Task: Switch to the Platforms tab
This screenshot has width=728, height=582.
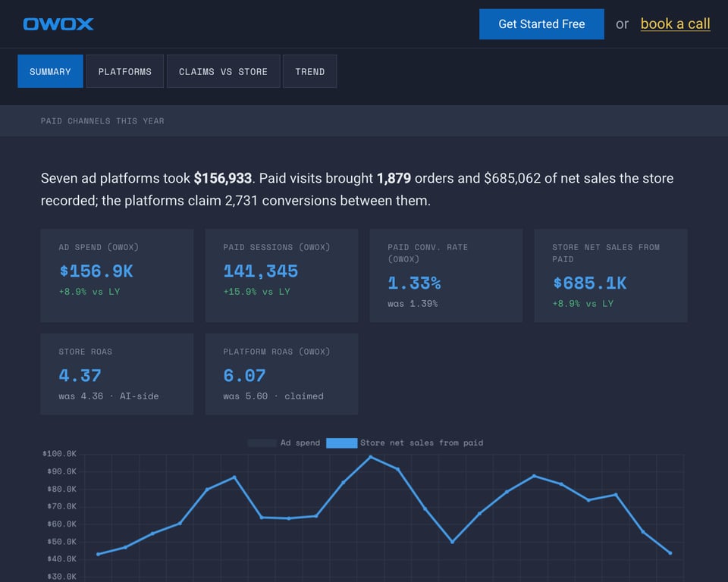Action: pos(125,71)
